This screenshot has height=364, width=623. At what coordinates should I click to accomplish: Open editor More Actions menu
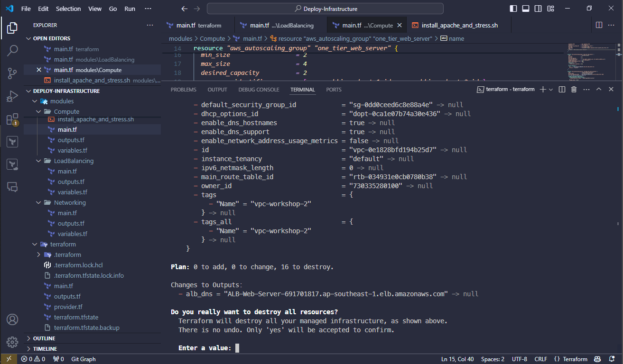[x=612, y=25]
